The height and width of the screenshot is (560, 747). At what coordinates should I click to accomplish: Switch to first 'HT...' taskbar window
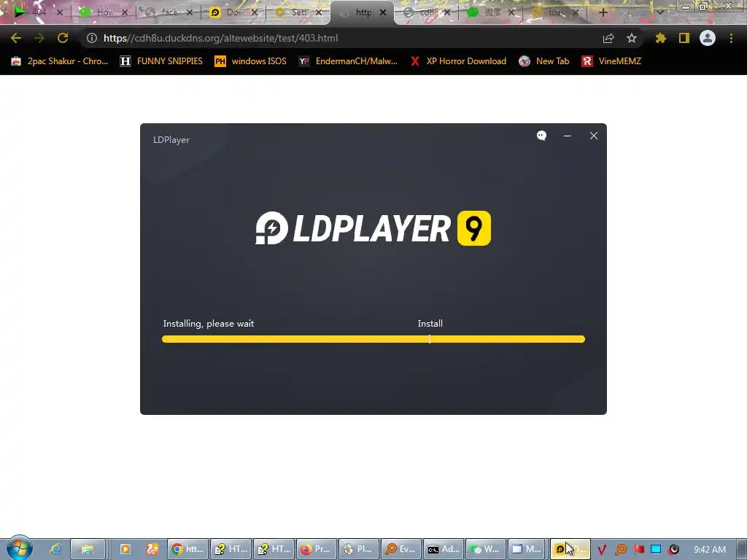pyautogui.click(x=231, y=549)
